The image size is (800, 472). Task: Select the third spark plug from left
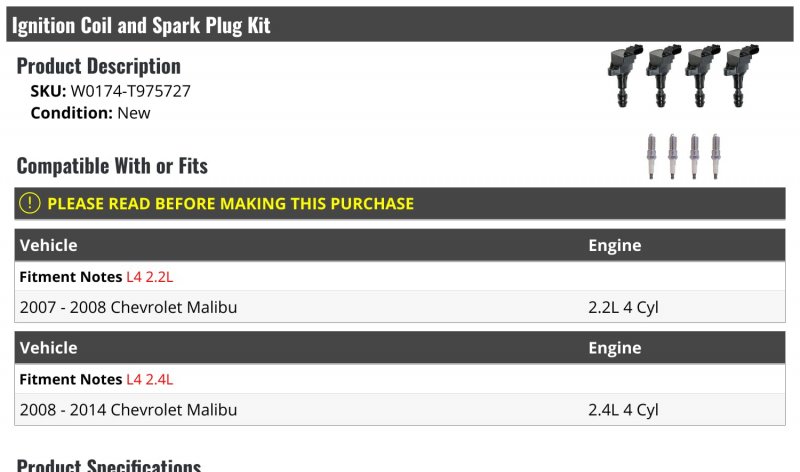(x=694, y=156)
